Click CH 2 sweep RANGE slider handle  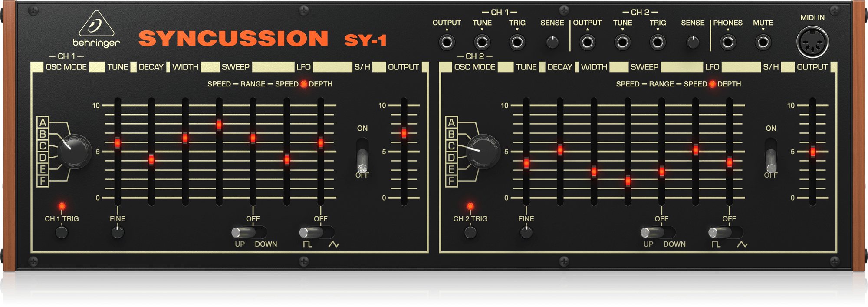click(662, 171)
